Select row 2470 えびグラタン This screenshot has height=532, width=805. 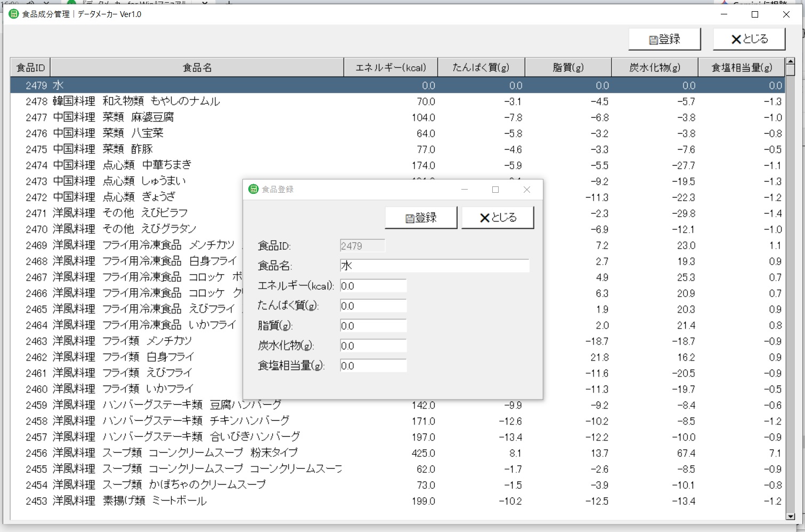(126, 229)
